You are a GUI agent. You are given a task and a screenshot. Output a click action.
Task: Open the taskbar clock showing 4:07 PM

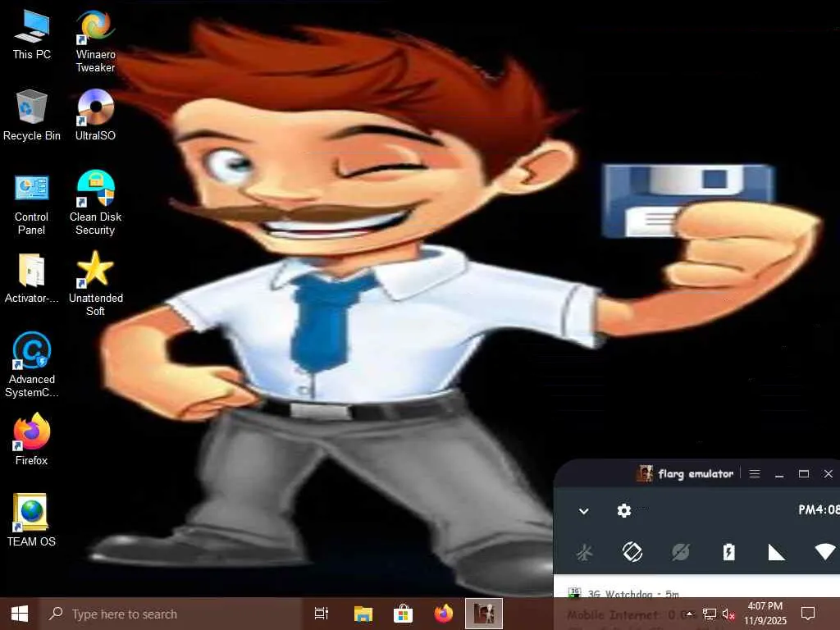[x=765, y=614]
